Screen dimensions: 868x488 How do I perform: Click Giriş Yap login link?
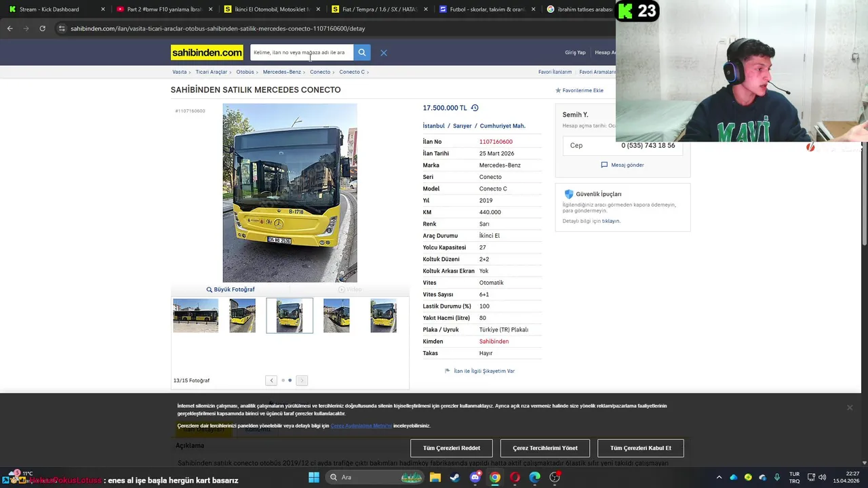(x=575, y=52)
